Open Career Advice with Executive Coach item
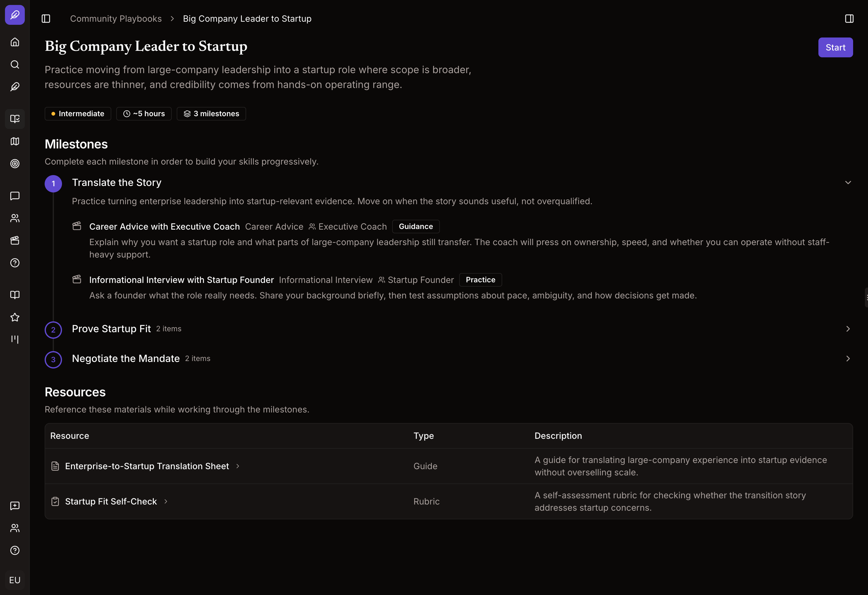Screen dimensions: 868x595 coord(164,227)
